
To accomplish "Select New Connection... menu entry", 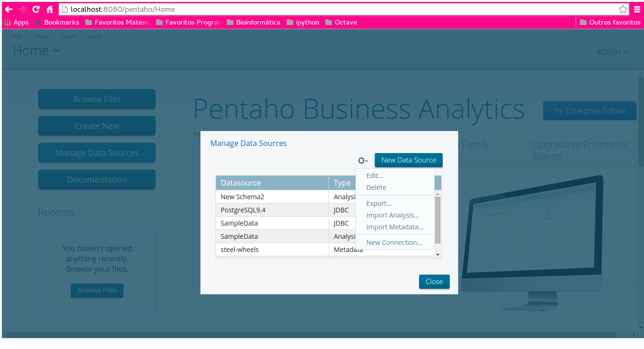I will (x=394, y=243).
